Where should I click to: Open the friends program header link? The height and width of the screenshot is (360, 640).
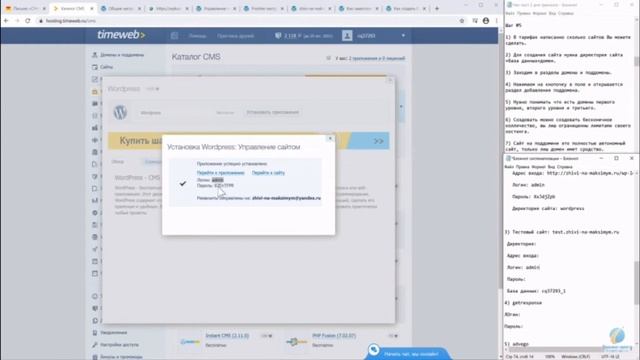(236, 36)
